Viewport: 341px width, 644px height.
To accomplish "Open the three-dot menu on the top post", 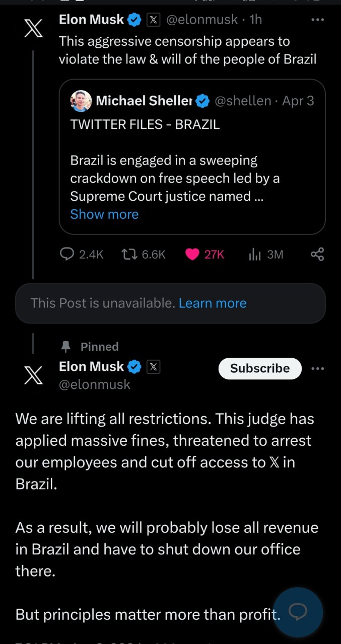I will pos(317,20).
